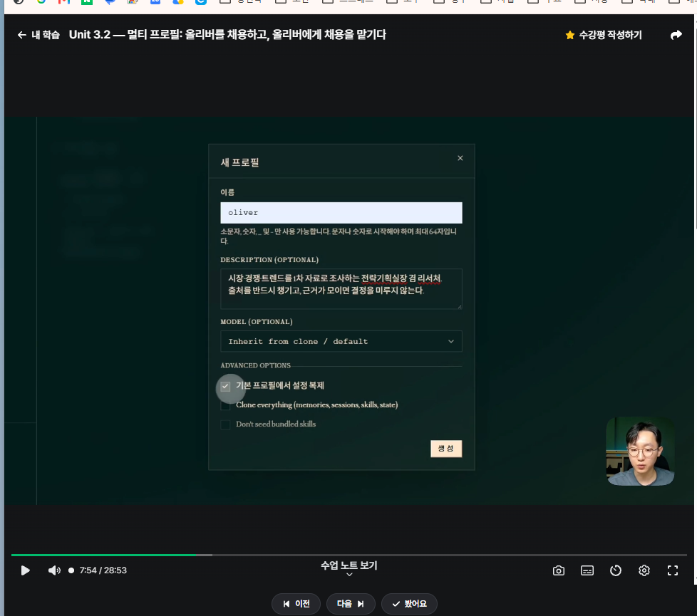
Task: Close the 새 프로필 dialog with X
Action: coord(460,158)
